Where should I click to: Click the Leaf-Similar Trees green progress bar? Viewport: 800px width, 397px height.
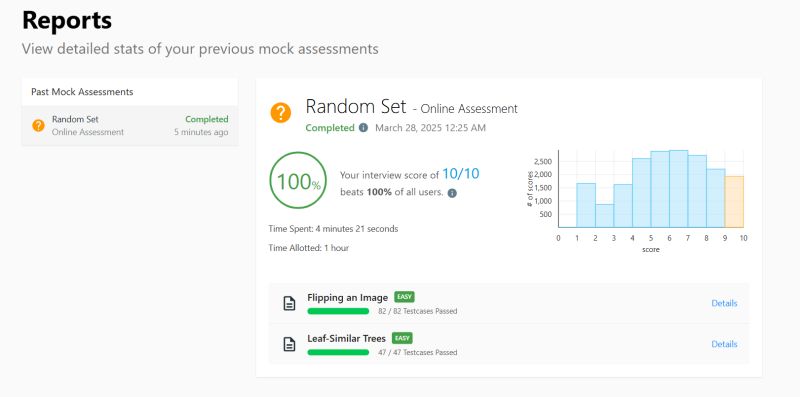(x=338, y=352)
